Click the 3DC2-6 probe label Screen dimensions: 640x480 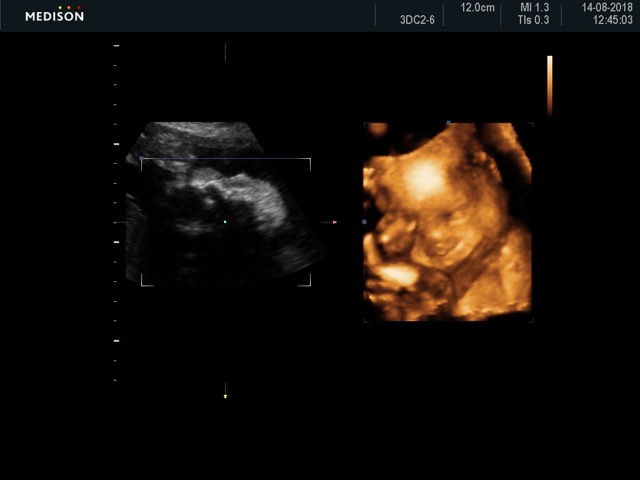pyautogui.click(x=417, y=20)
